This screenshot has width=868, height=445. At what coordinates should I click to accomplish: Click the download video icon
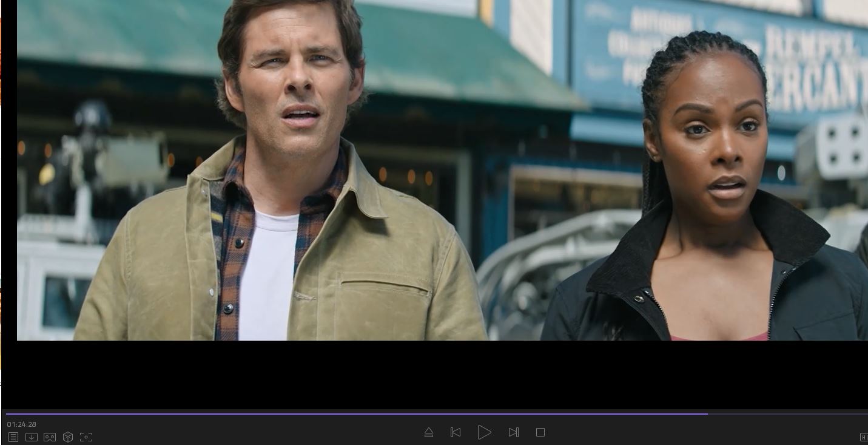click(x=32, y=437)
